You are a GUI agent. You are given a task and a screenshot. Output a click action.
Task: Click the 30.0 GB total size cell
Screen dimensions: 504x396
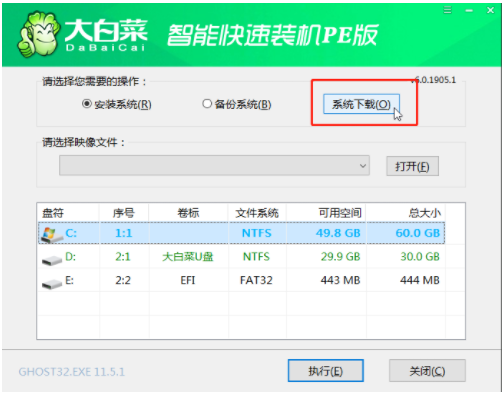(x=420, y=257)
